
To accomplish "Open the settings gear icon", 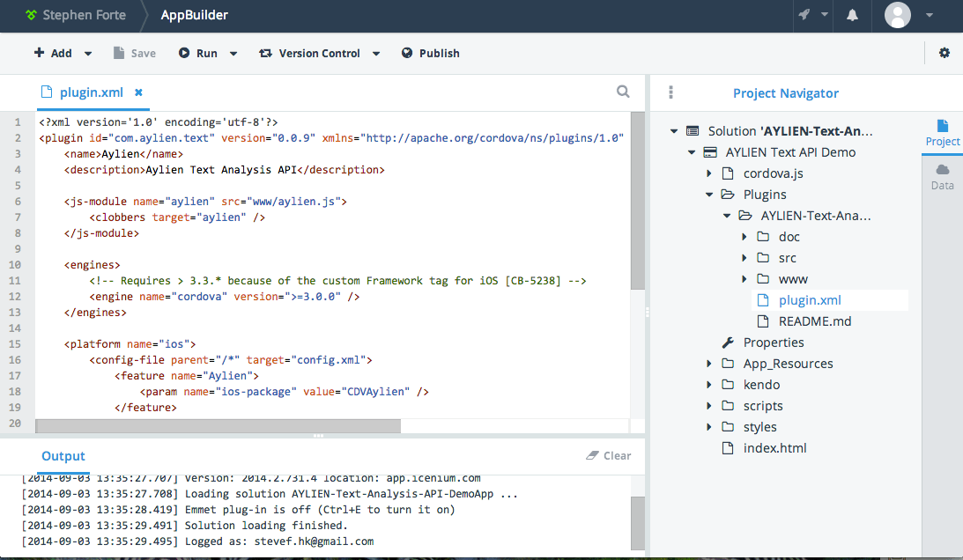I will (944, 53).
